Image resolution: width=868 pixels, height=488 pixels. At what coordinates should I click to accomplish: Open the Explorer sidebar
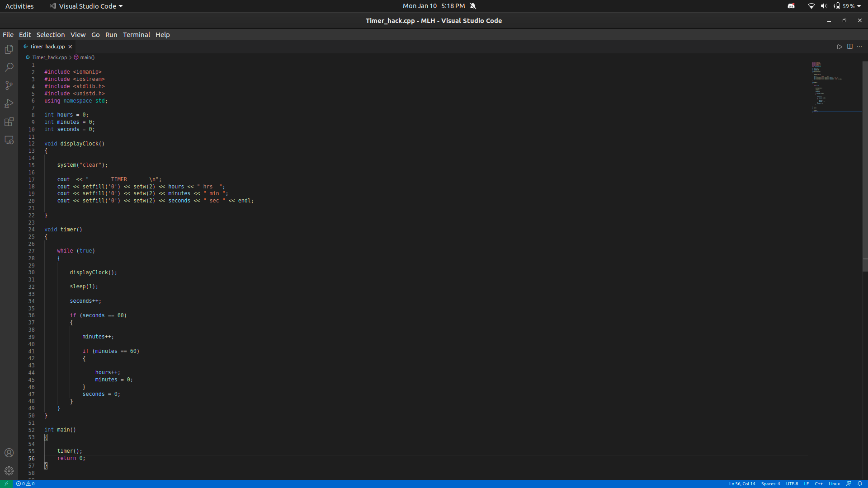coord(9,49)
